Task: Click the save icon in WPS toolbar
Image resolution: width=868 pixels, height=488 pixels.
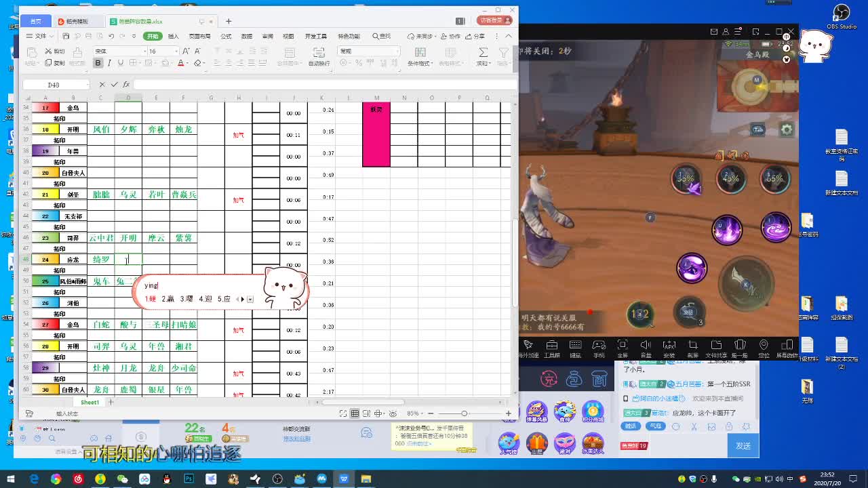Action: [66, 36]
